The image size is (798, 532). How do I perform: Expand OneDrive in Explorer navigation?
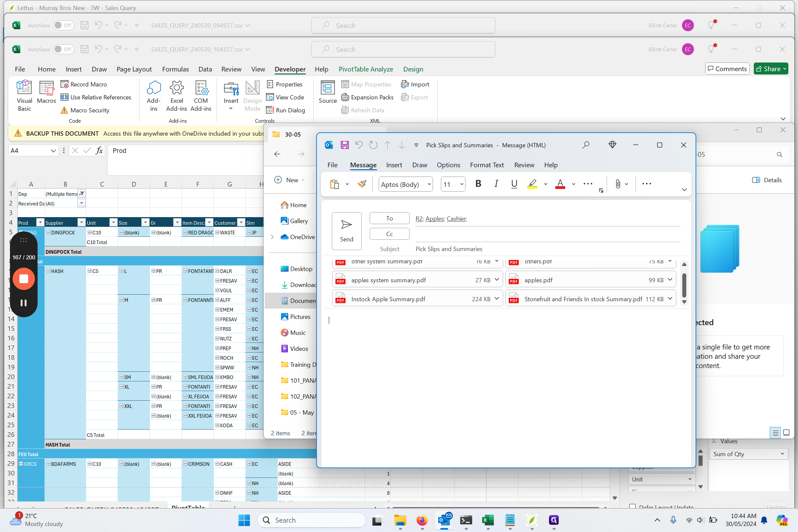click(272, 237)
